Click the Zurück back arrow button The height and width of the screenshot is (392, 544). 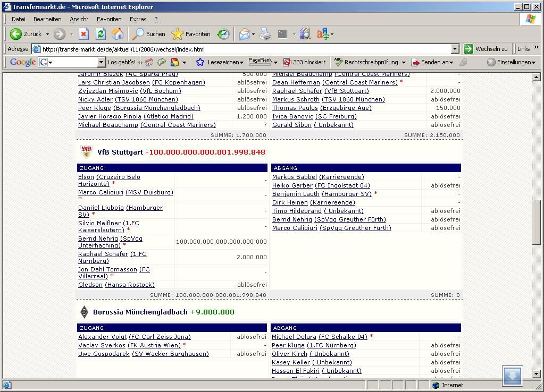(26, 34)
